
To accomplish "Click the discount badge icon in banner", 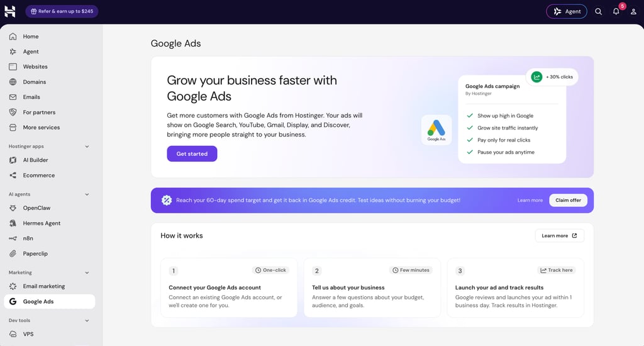I will (x=166, y=200).
